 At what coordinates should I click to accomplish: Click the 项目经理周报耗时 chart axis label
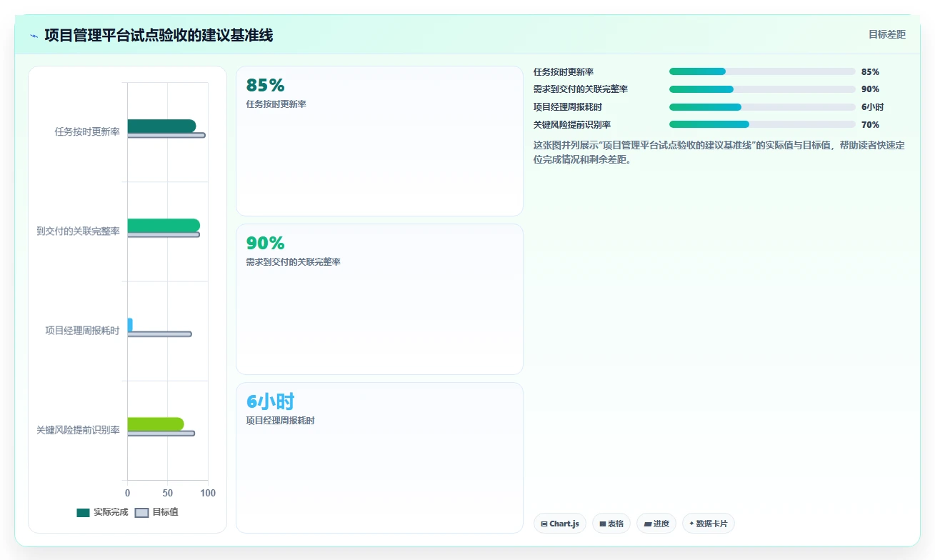[82, 331]
